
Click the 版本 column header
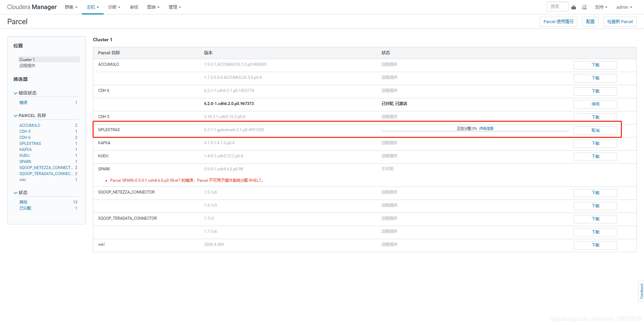pos(208,53)
